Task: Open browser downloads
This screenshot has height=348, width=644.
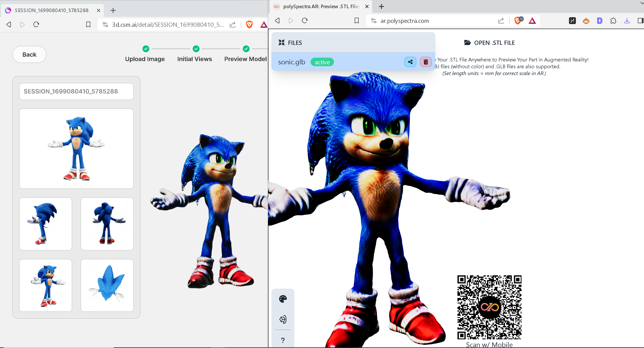Action: coord(627,21)
